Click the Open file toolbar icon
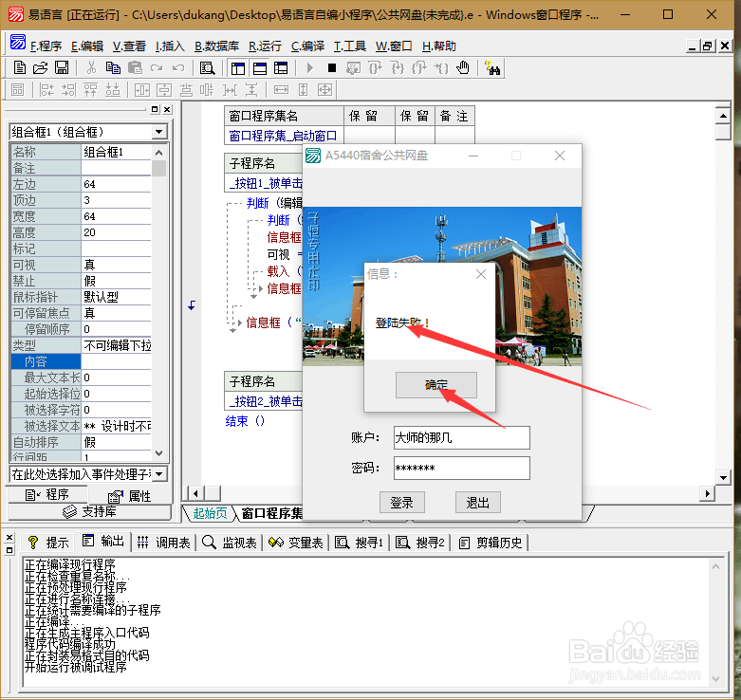741x700 pixels. (40, 68)
